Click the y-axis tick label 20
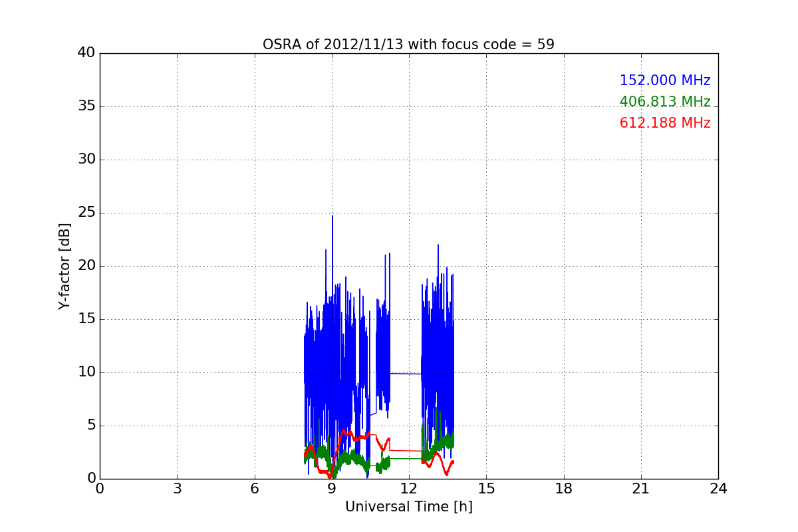Image resolution: width=798 pixels, height=532 pixels. (x=86, y=266)
